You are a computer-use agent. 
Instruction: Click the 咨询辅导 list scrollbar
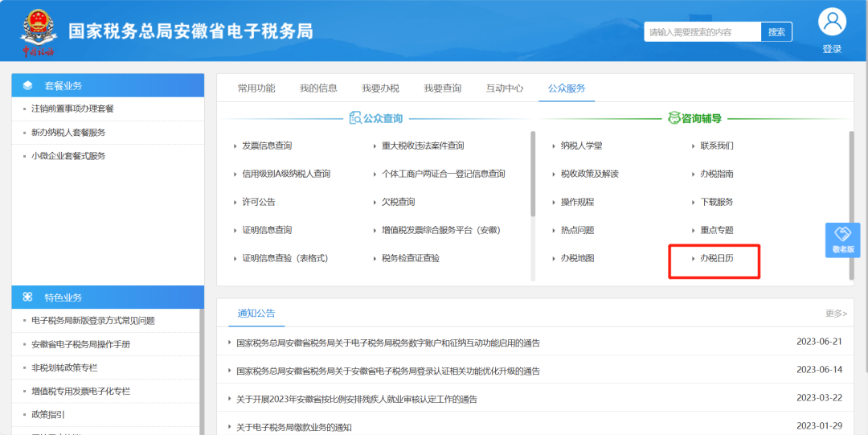851,205
